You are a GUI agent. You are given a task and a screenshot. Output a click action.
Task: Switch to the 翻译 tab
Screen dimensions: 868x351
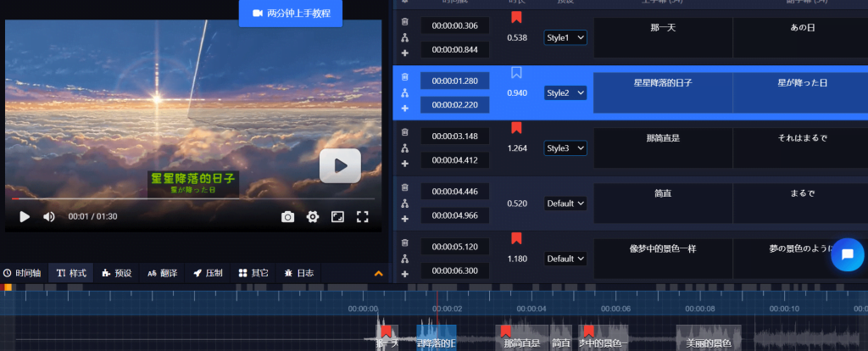coord(163,273)
